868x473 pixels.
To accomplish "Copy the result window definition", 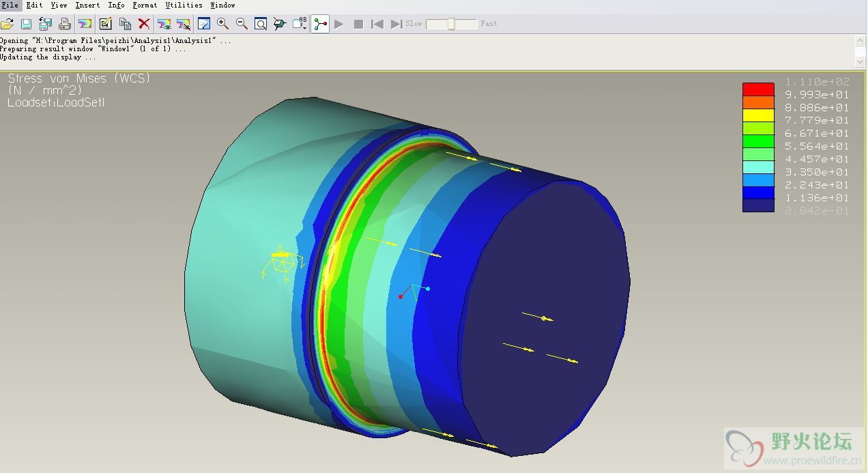I will click(x=125, y=24).
